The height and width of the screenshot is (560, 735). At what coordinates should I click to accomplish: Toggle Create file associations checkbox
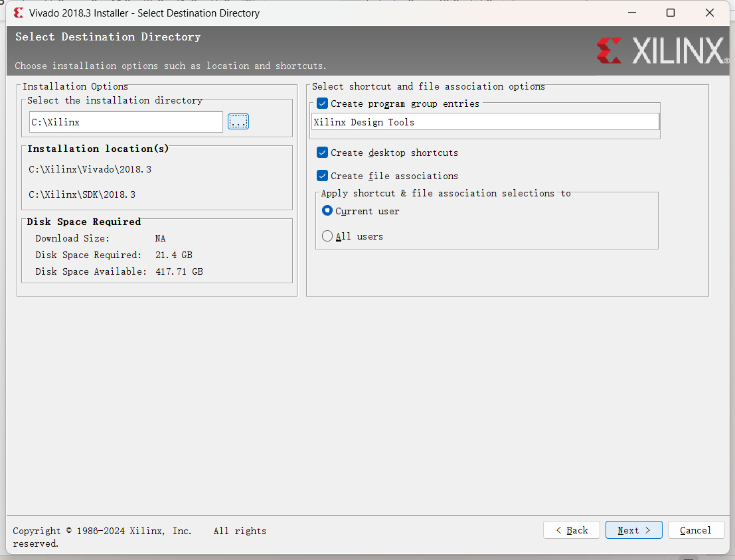point(322,176)
